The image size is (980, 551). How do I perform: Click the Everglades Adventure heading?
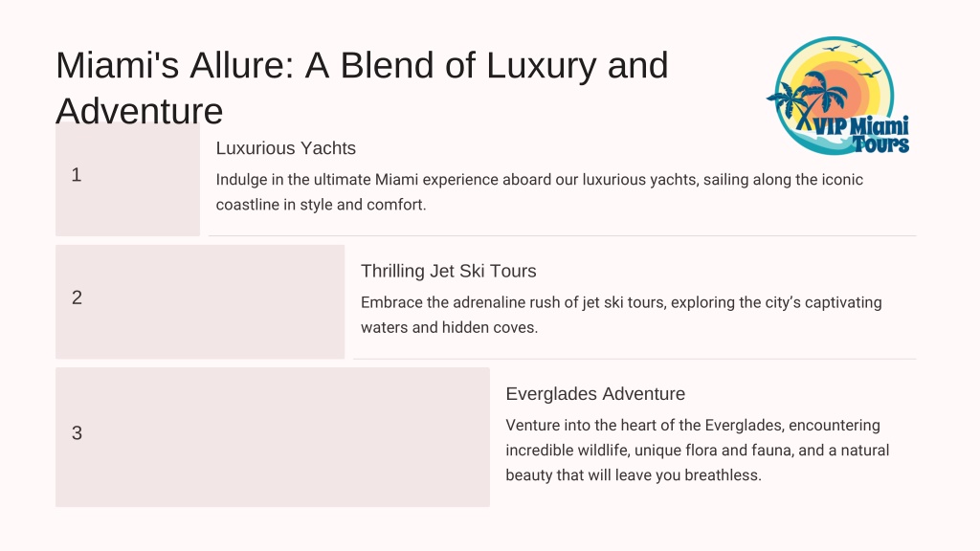pos(595,394)
